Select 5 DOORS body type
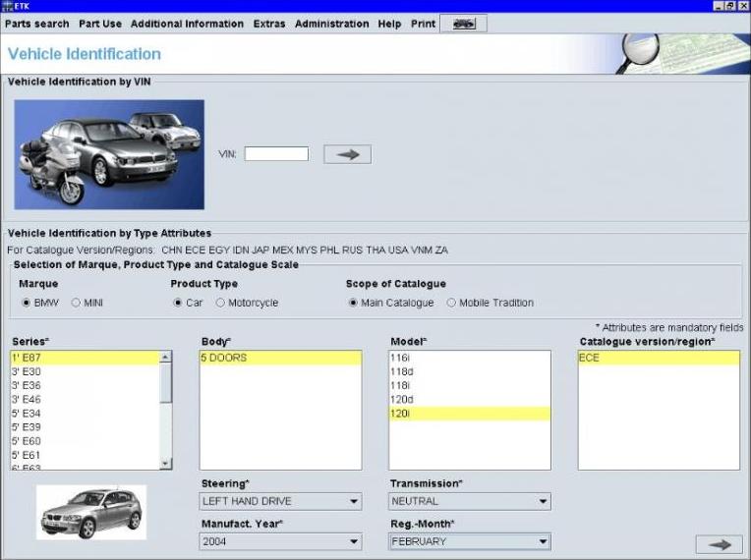The width and height of the screenshot is (751, 560). tap(281, 358)
